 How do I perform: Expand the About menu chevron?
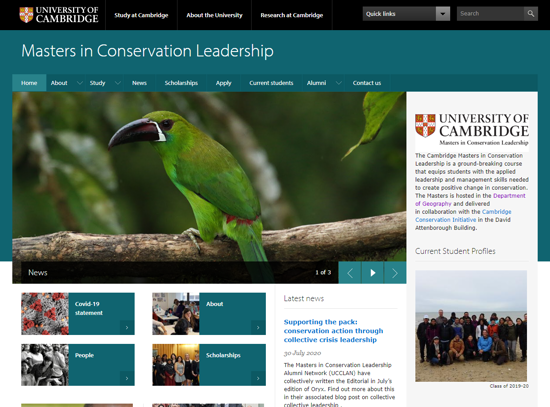coord(80,83)
